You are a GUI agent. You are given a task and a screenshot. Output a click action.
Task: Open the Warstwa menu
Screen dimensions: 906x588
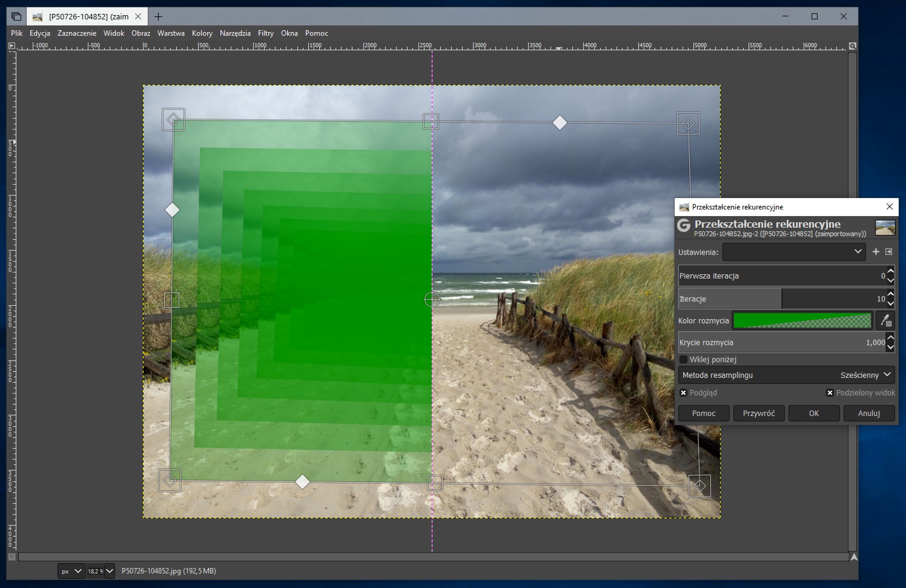(x=171, y=33)
